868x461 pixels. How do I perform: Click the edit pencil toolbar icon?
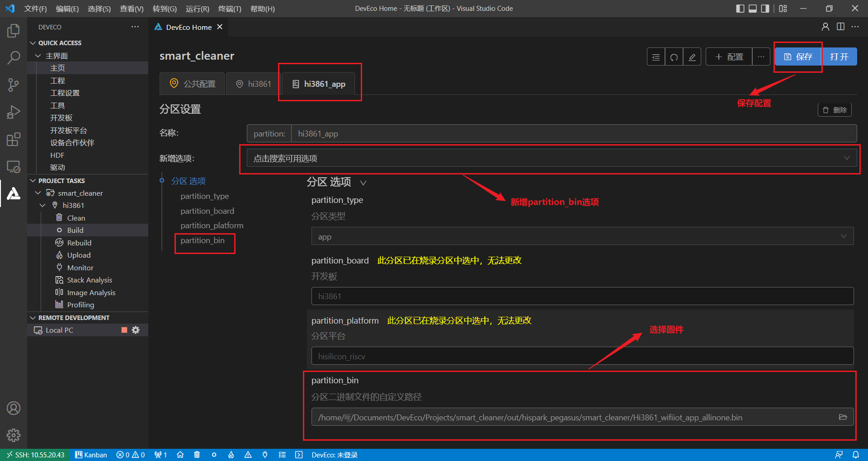pyautogui.click(x=692, y=57)
